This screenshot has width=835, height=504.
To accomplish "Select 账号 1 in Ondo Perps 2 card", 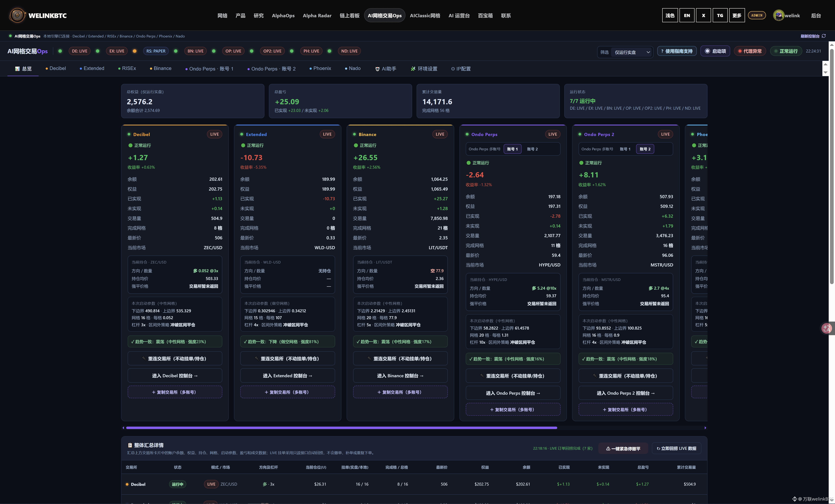I will pyautogui.click(x=625, y=149).
